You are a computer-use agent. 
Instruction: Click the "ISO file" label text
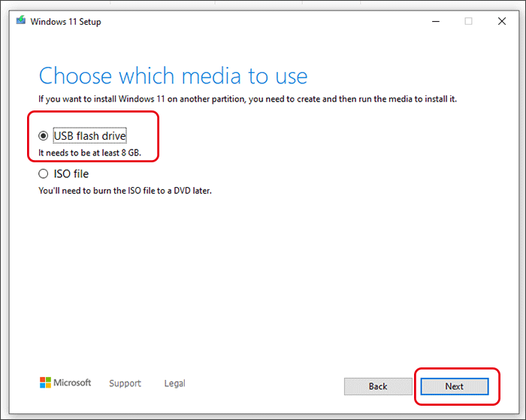click(71, 174)
